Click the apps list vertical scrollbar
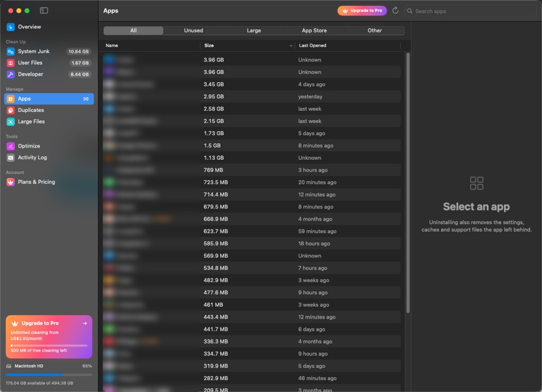Image resolution: width=542 pixels, height=392 pixels. [x=408, y=183]
